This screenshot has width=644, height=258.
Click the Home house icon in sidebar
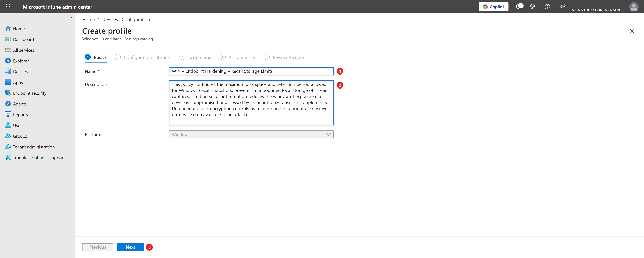tap(8, 29)
